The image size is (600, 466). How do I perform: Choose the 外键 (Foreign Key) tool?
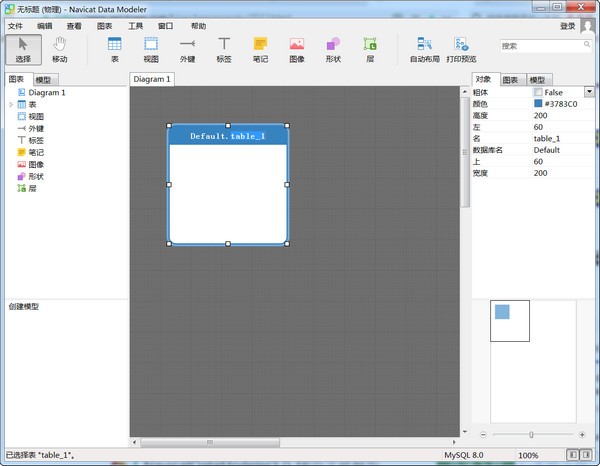coord(187,49)
